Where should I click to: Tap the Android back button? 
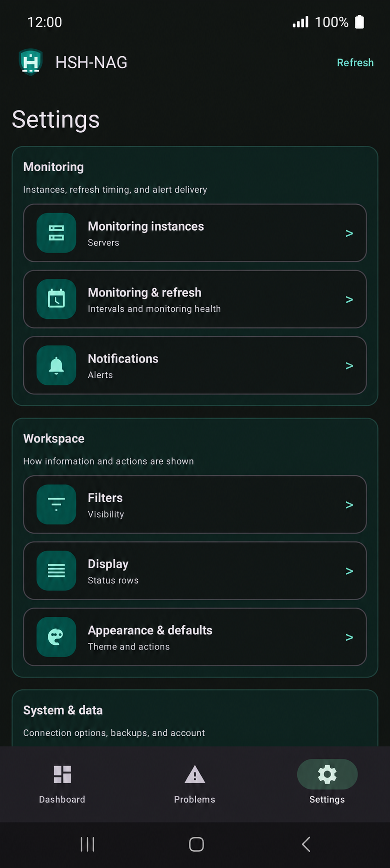[x=306, y=844]
